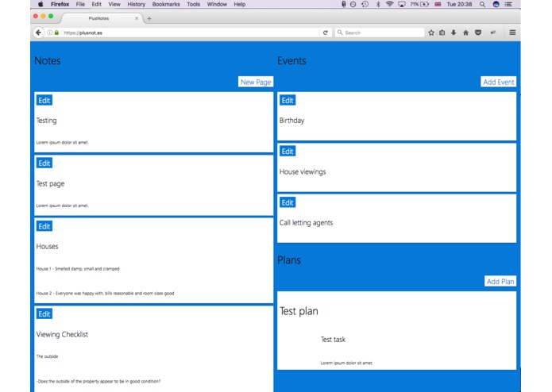Open the Apple menu
The width and height of the screenshot is (552, 392).
tap(41, 4)
